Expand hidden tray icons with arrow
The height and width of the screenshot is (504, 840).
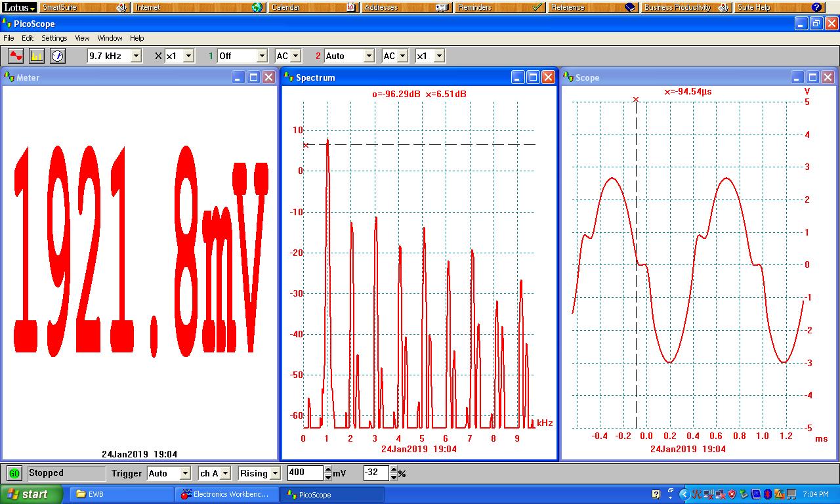684,494
